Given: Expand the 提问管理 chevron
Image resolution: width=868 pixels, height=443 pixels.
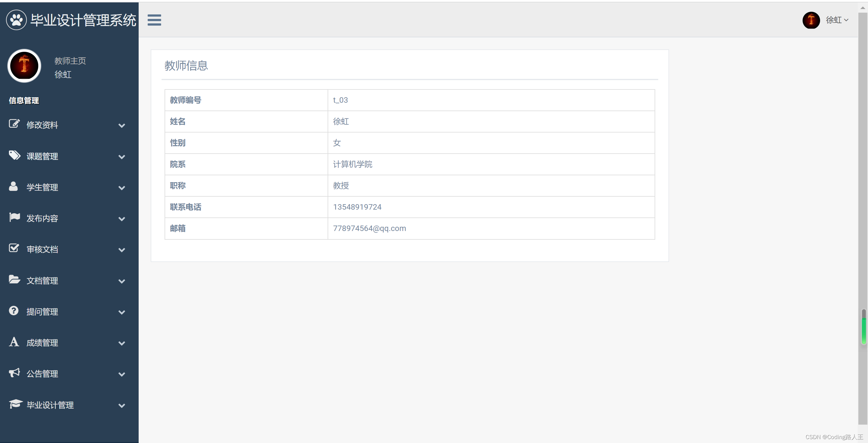Looking at the screenshot, I should tap(122, 312).
